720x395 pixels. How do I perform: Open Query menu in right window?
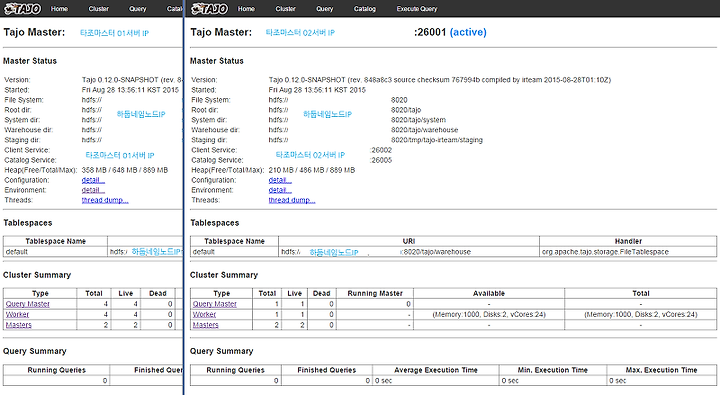pyautogui.click(x=324, y=9)
